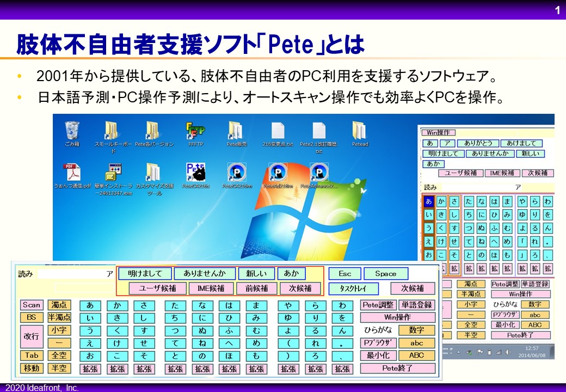Open the Pete各バージョン folder icon
Screen dimensions: 566x392
[155, 134]
